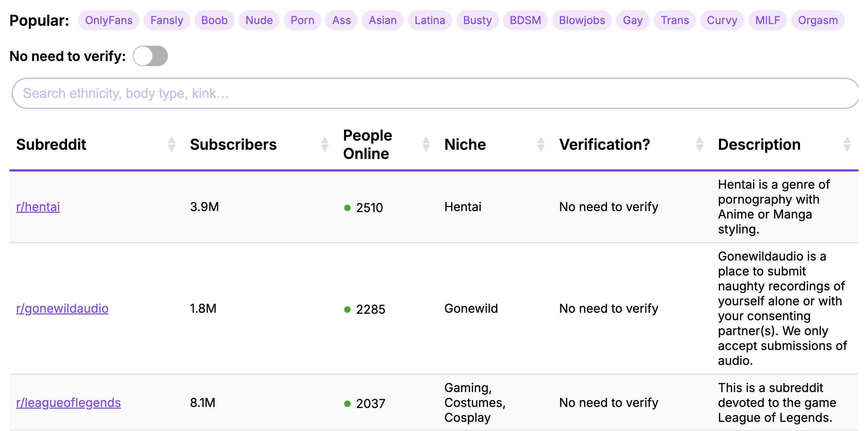Open the r/gonewildaudio subreddit link
The image size is (868, 431).
[62, 308]
